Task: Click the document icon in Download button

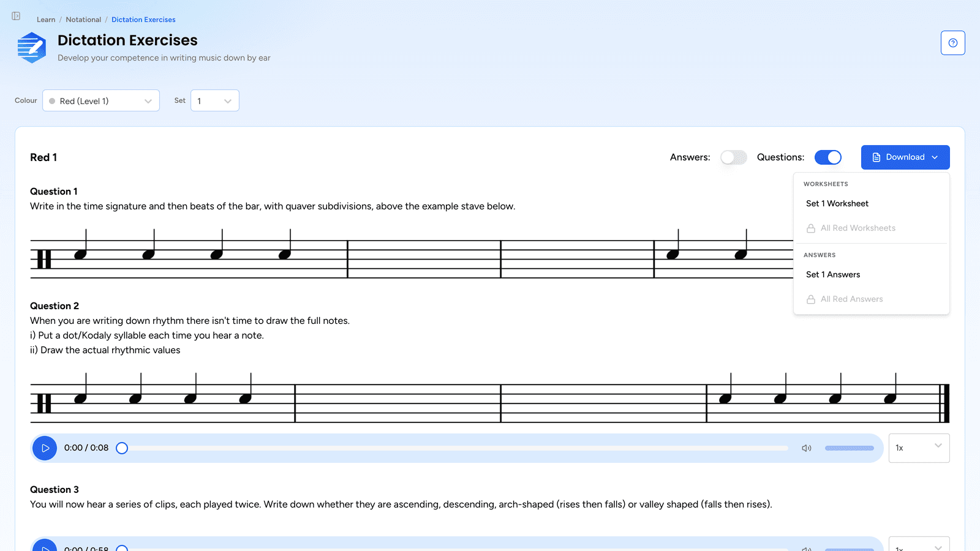Action: 876,157
